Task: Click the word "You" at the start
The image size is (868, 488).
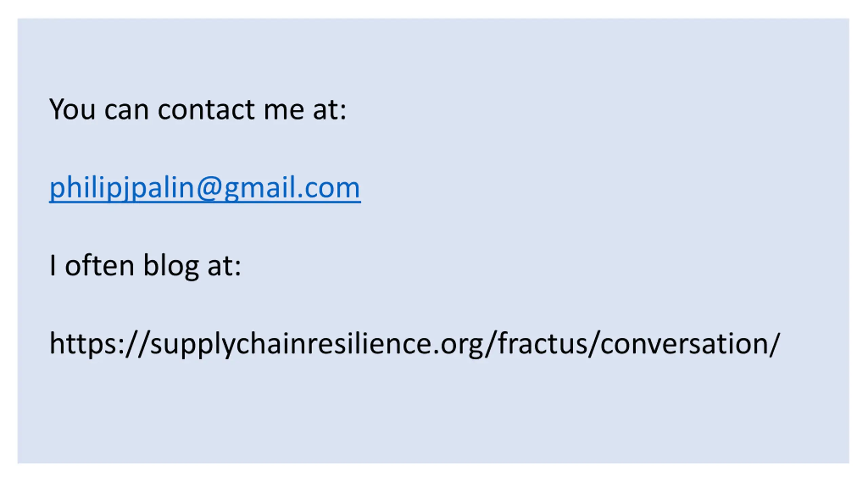Action: pyautogui.click(x=72, y=110)
